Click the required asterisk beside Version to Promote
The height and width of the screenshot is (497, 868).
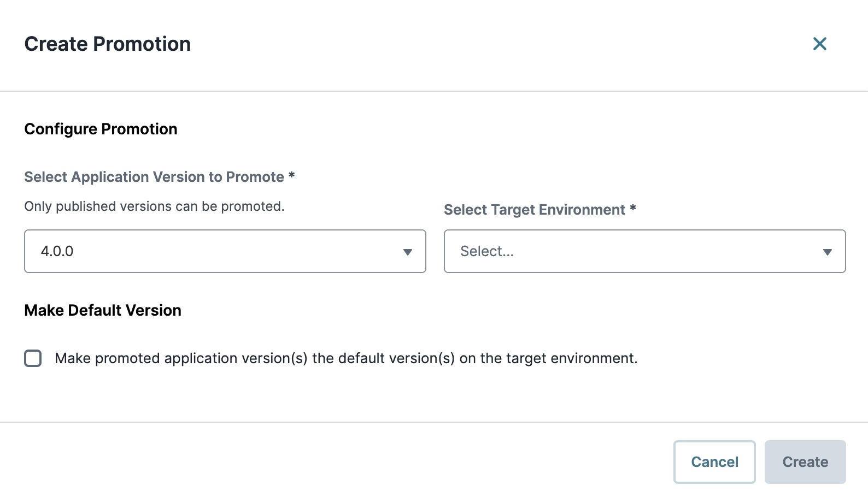[x=291, y=176]
